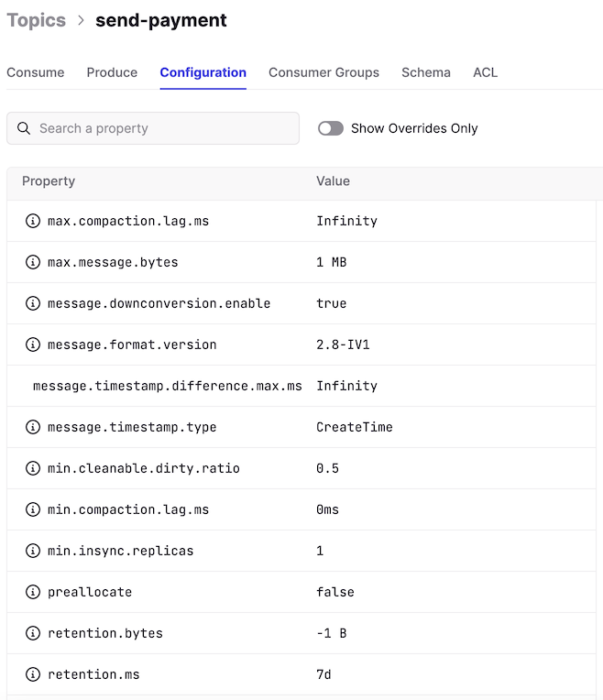The width and height of the screenshot is (603, 700).
Task: Focus the Search a property field
Action: tap(153, 128)
